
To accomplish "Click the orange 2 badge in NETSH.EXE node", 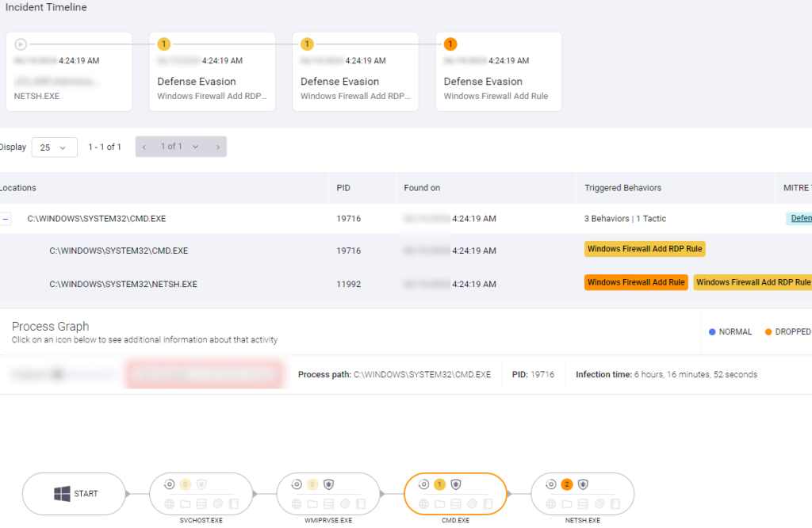I will click(x=566, y=484).
